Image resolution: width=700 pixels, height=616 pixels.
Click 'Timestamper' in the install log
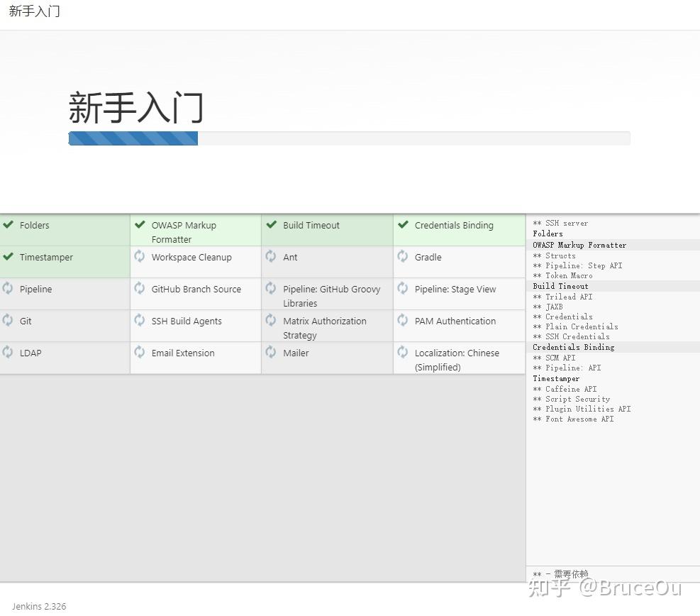click(x=556, y=378)
